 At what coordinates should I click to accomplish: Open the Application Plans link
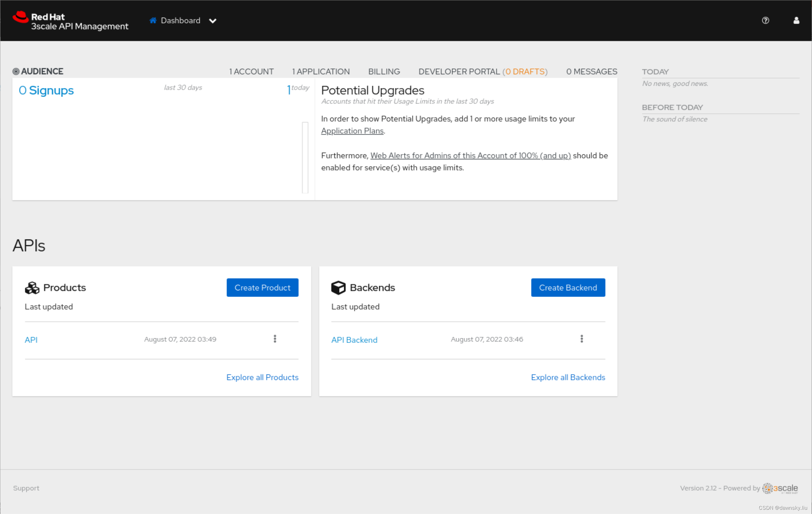click(x=352, y=131)
